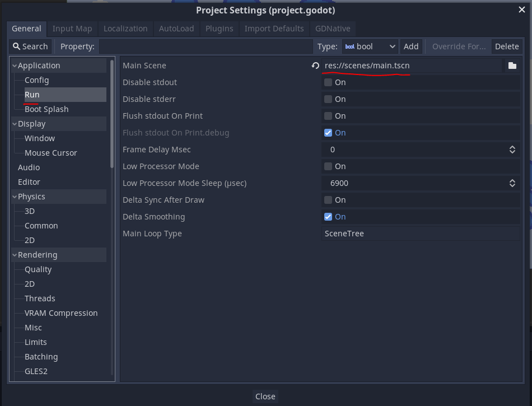This screenshot has height=406, width=532.
Task: Revert Main Scene to default value
Action: [x=315, y=66]
